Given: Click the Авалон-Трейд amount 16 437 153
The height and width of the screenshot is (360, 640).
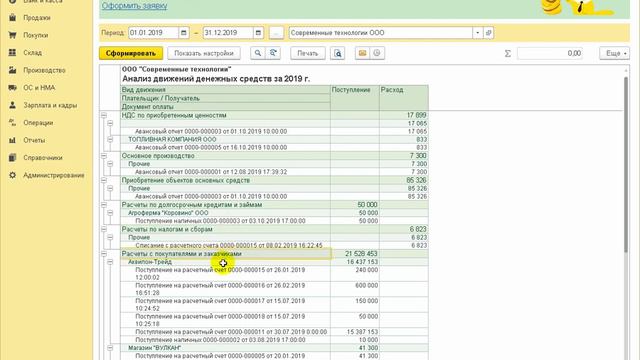Looking at the screenshot, I should 362,262.
